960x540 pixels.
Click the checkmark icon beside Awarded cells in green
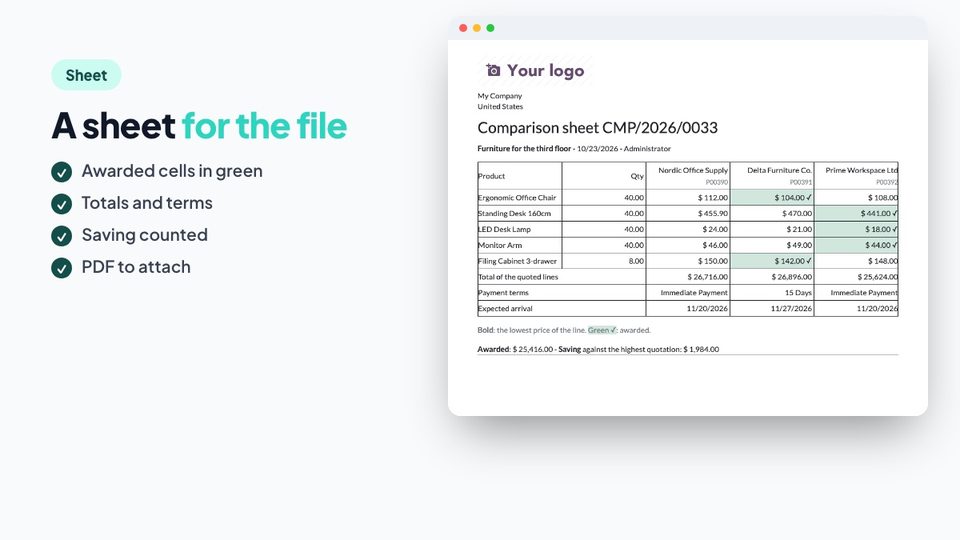(61, 172)
